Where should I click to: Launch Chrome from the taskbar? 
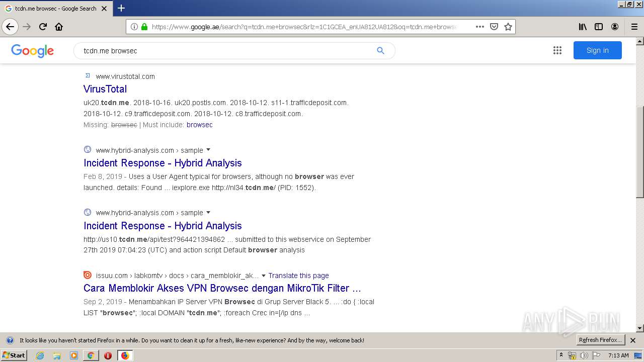coord(91,355)
